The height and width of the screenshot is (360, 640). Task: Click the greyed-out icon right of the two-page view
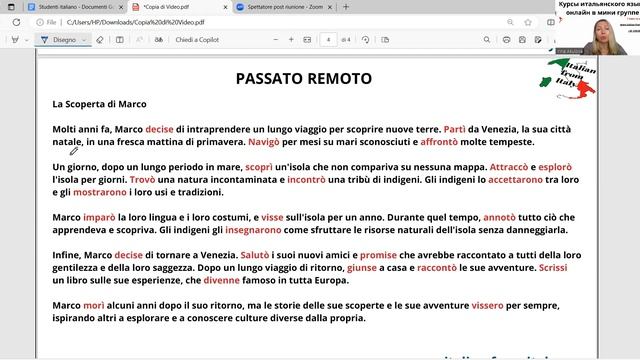(x=139, y=40)
